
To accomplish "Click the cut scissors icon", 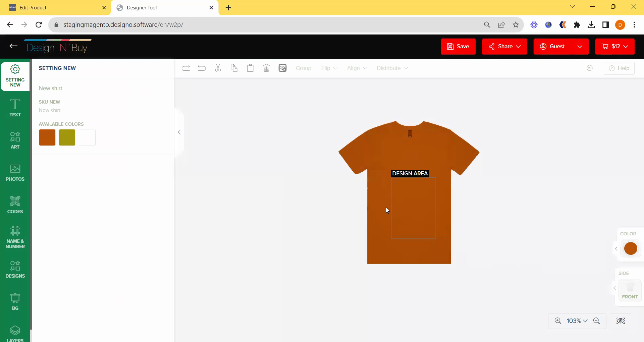I will pos(218,68).
